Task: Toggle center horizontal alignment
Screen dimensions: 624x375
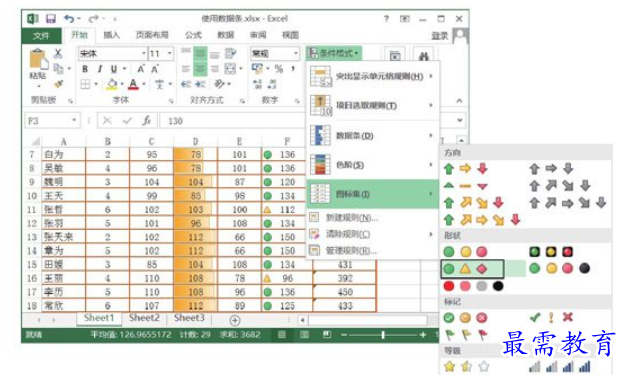Action: click(x=200, y=68)
